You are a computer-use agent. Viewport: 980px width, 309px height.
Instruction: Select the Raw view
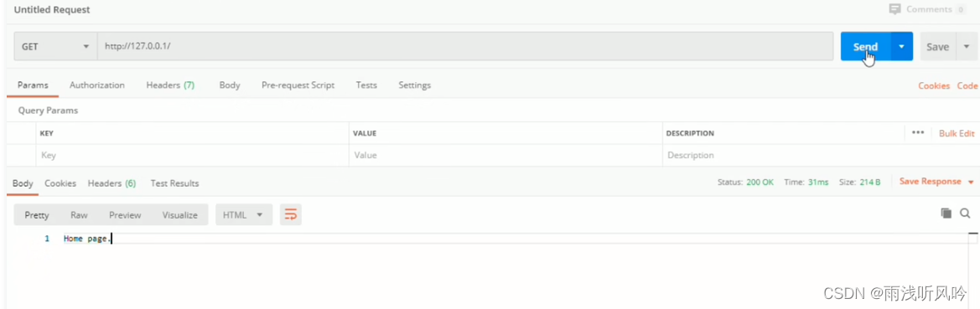coord(79,214)
